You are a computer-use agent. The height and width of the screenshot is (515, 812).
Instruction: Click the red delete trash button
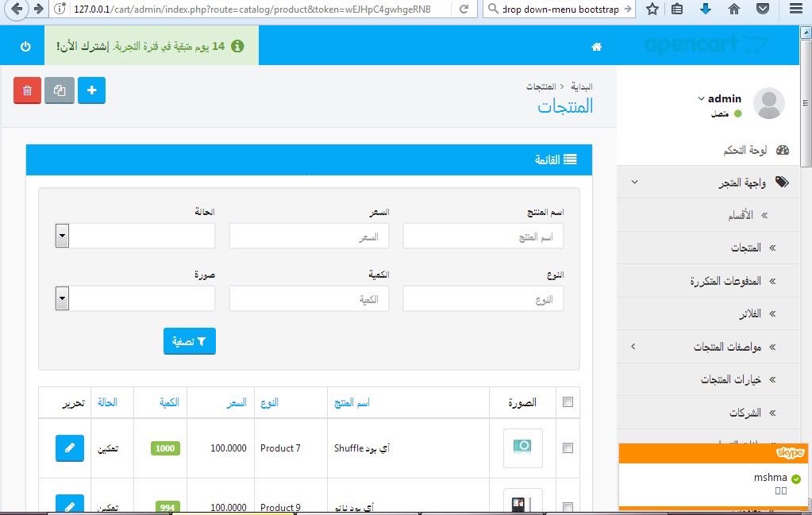[28, 90]
